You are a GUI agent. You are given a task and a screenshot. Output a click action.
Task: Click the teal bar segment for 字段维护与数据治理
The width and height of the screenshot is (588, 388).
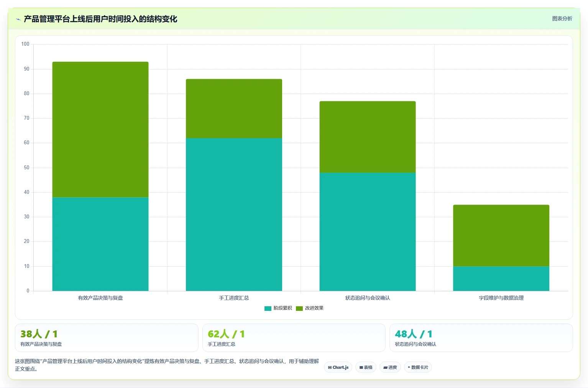click(501, 279)
